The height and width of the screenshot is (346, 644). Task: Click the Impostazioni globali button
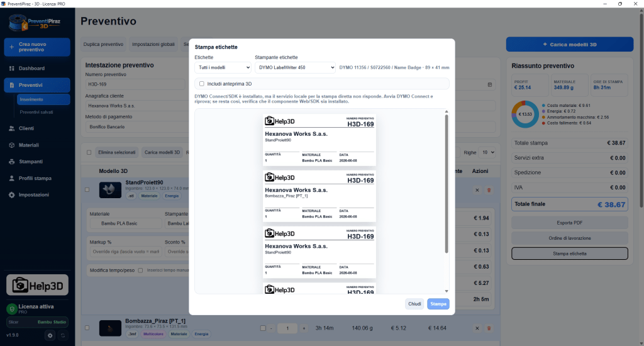point(153,45)
